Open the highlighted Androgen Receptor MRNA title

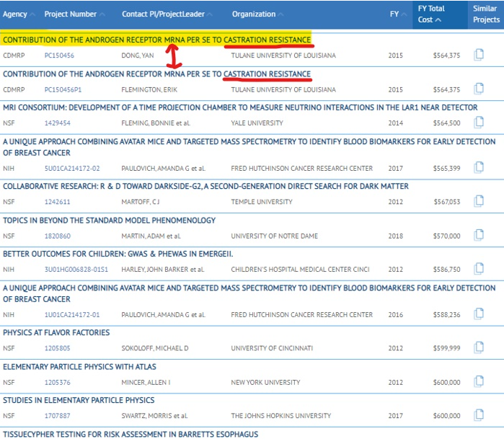tap(157, 40)
